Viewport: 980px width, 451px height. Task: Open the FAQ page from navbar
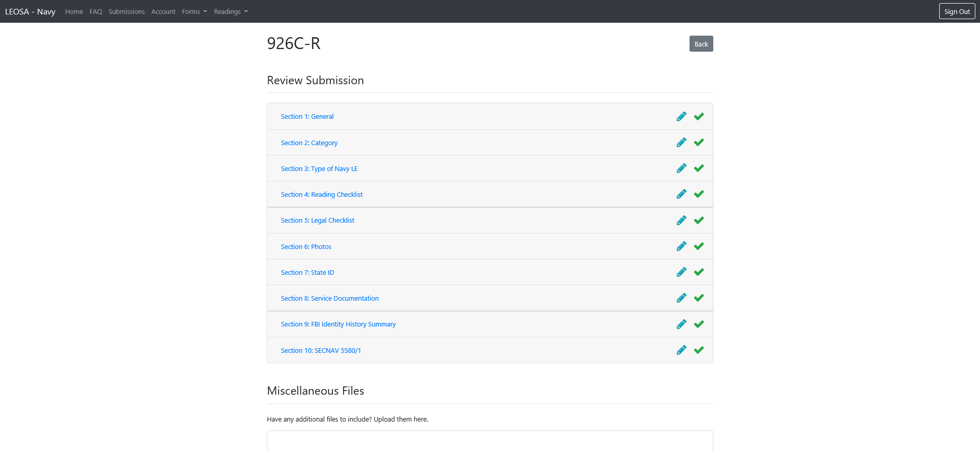point(96,12)
